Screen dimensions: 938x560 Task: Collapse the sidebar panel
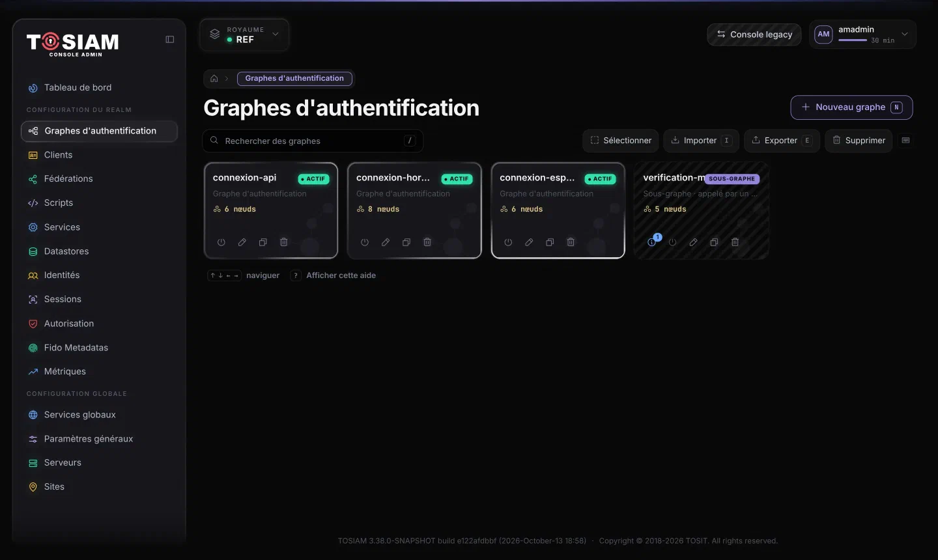170,40
